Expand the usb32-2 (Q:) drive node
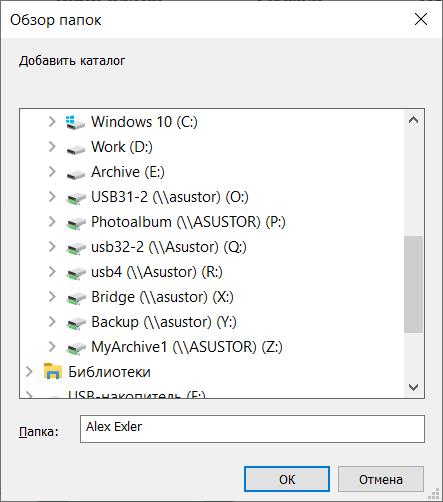The height and width of the screenshot is (502, 443). [x=52, y=247]
